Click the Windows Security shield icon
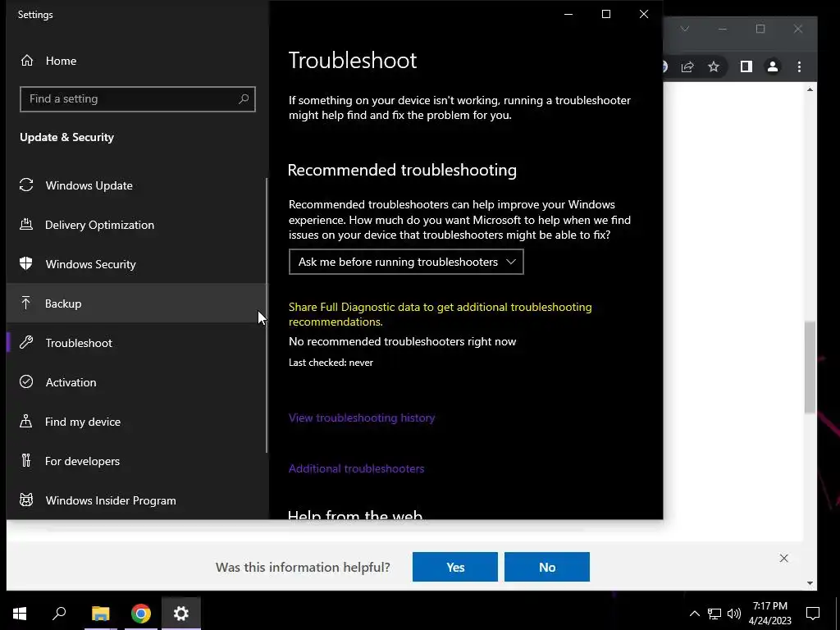This screenshot has width=840, height=630. point(26,263)
